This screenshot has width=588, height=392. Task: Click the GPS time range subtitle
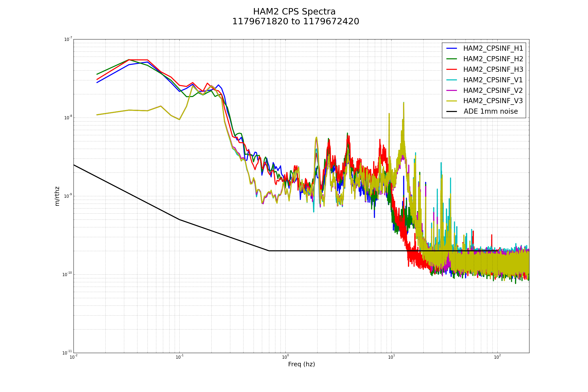(x=295, y=22)
